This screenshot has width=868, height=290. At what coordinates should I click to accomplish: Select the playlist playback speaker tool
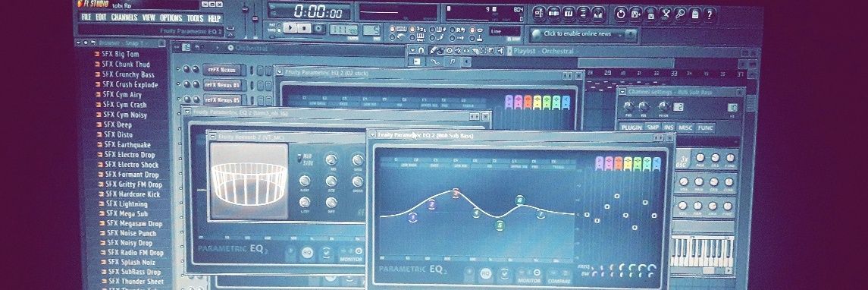[500, 51]
